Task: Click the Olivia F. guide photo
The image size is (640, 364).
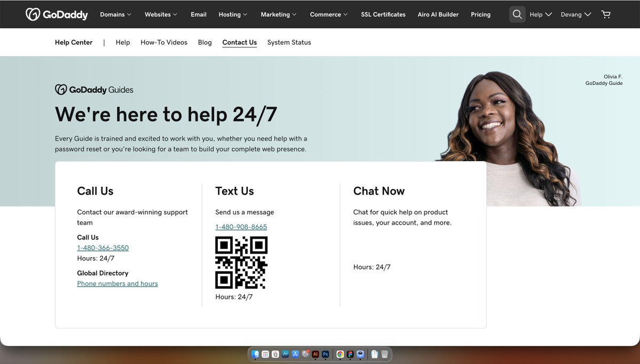Action: point(508,139)
